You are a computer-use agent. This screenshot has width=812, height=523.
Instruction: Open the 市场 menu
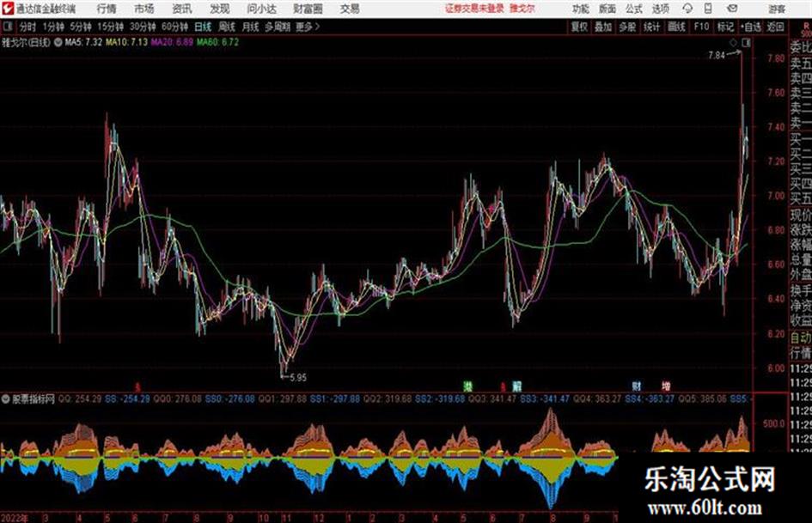(x=144, y=9)
